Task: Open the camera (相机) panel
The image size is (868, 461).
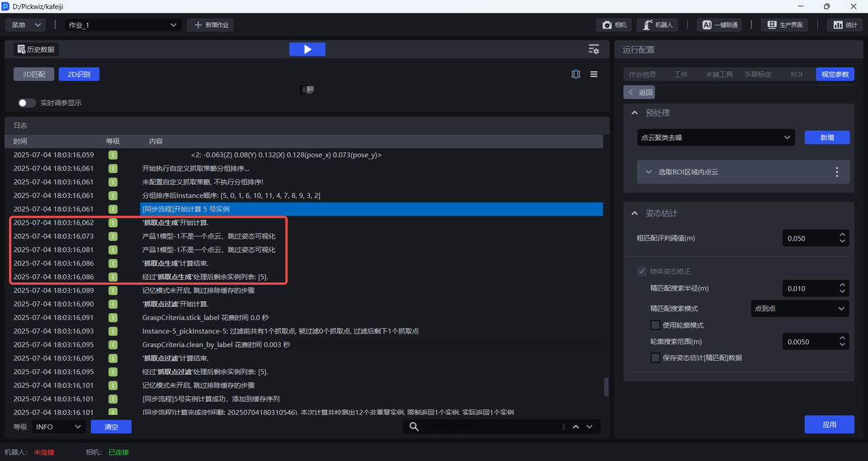Action: click(614, 25)
